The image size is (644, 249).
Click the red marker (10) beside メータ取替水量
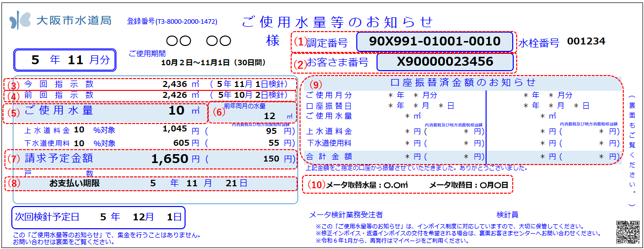(x=316, y=185)
